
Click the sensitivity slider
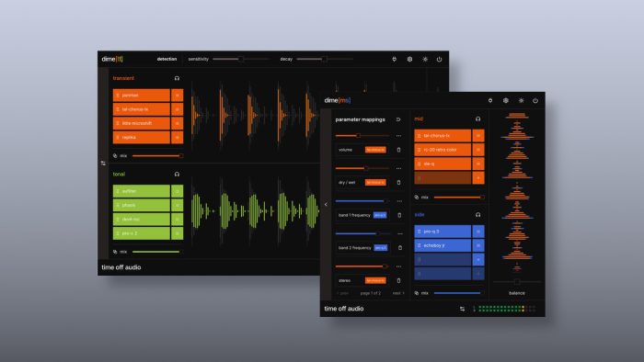click(x=241, y=59)
